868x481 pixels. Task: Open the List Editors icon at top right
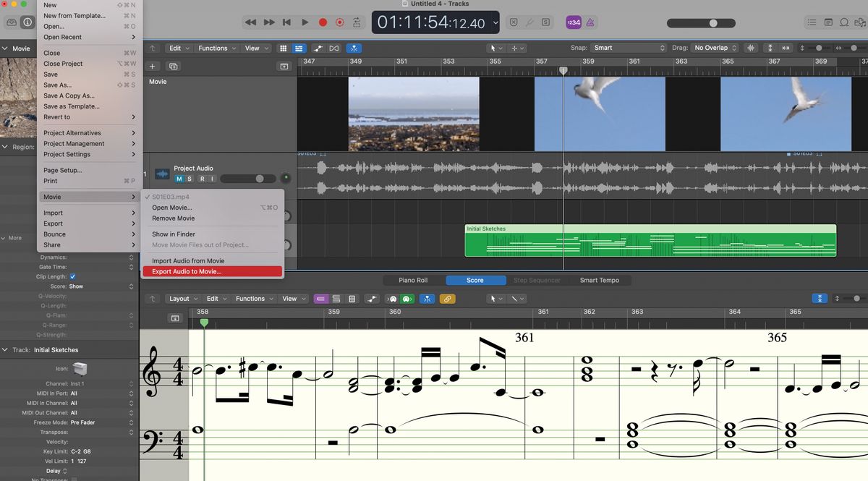point(812,22)
